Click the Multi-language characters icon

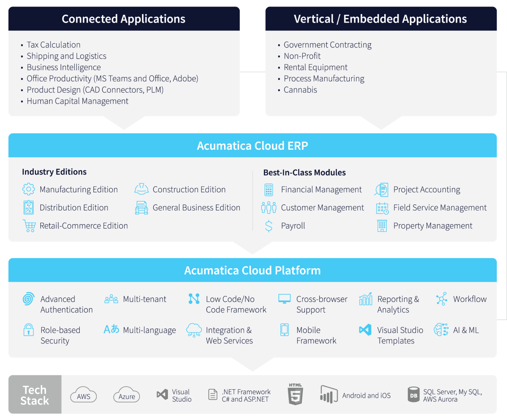coord(112,329)
